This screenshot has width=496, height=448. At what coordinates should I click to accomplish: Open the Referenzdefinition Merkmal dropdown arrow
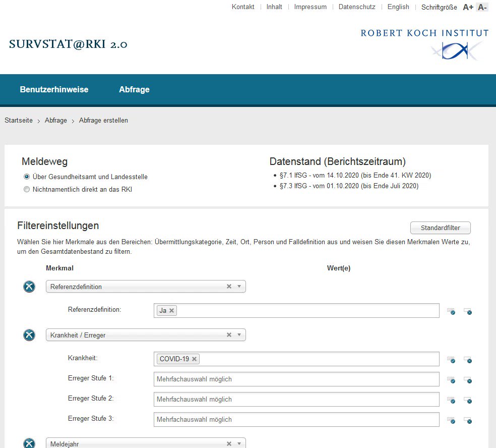[x=239, y=286]
